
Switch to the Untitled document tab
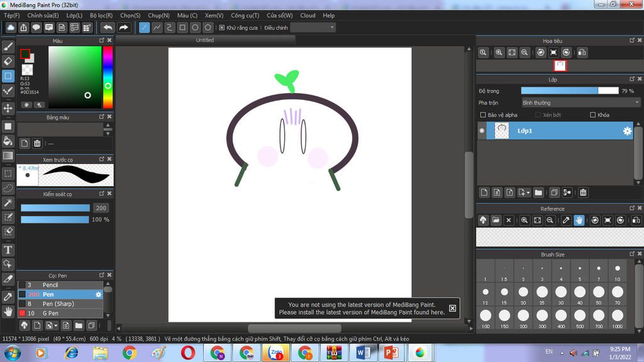(205, 40)
